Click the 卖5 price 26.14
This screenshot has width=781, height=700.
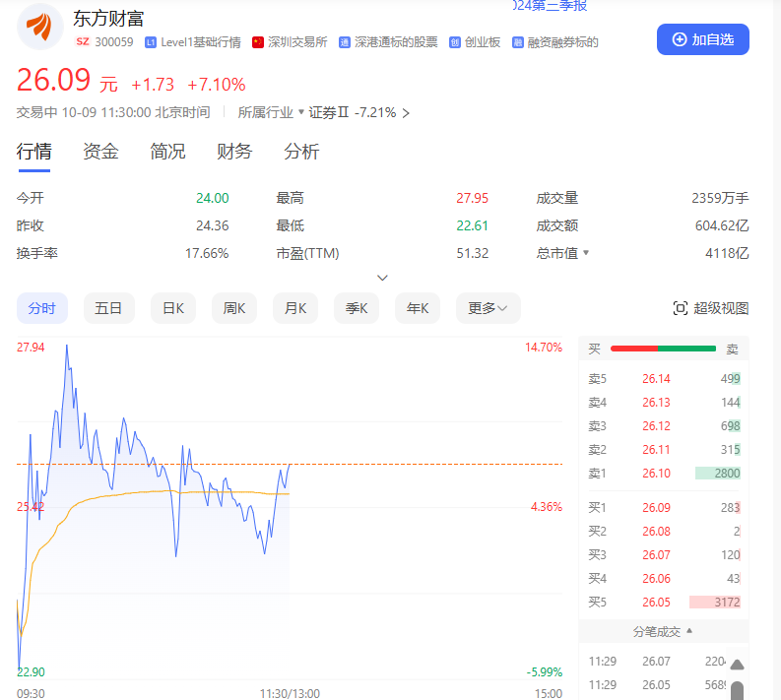[x=656, y=379]
